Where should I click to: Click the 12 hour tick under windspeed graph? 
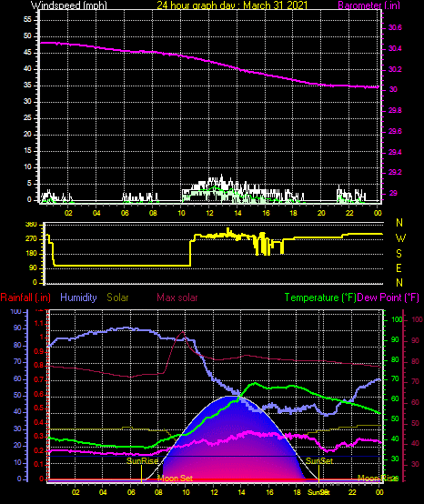209,213
